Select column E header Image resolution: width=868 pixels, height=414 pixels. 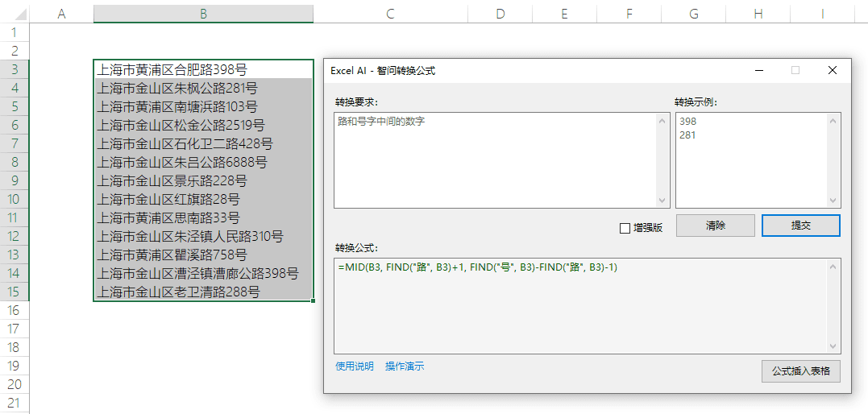(565, 14)
